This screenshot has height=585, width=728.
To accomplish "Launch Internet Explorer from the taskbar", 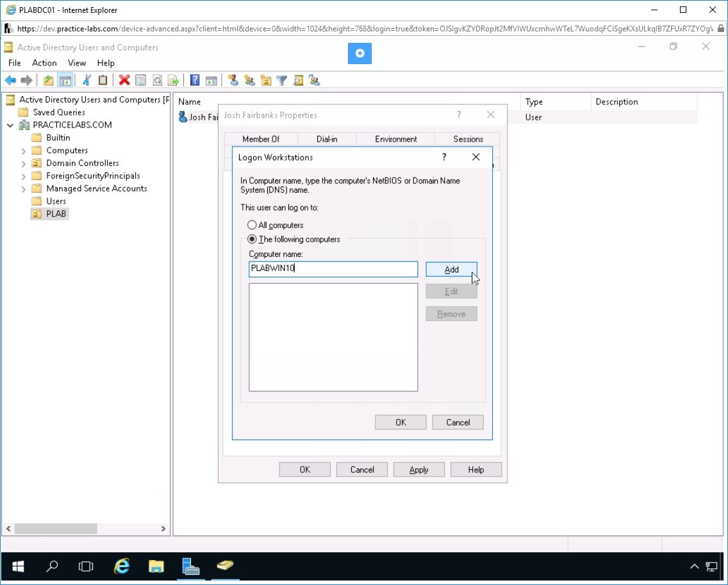I will [x=122, y=566].
